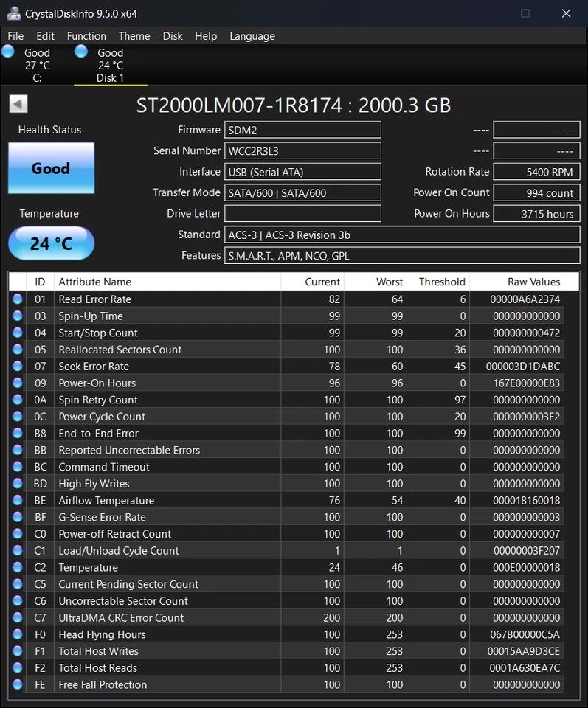Open the File menu
The image size is (588, 708).
pyautogui.click(x=15, y=36)
